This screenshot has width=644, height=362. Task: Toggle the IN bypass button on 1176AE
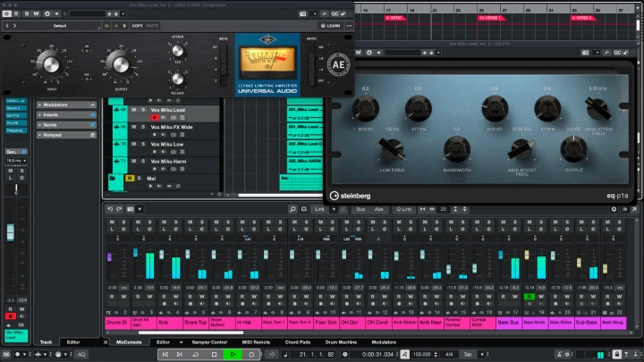[x=106, y=25]
